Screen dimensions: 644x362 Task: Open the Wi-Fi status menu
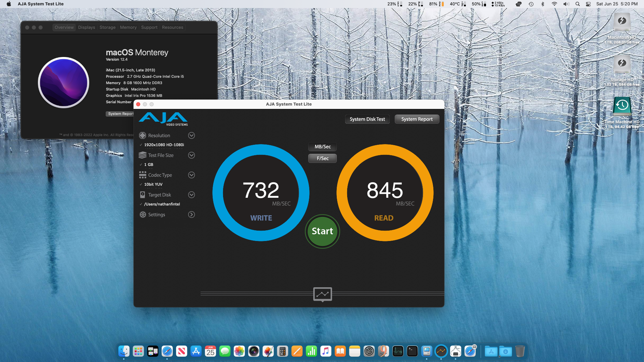coord(554,4)
